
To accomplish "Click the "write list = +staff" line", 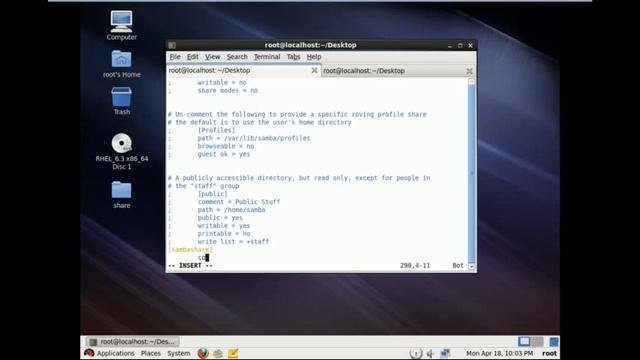I will click(233, 242).
